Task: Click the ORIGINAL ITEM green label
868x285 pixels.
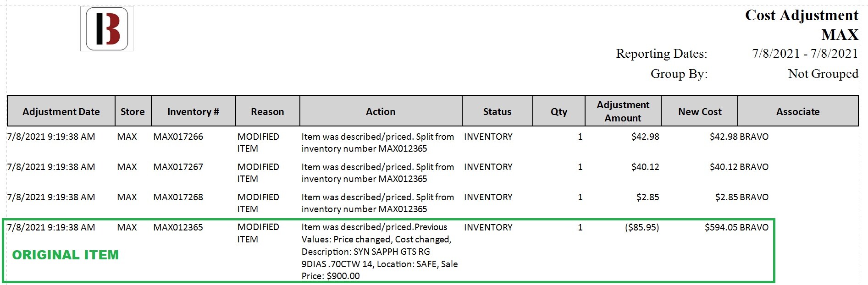Action: tap(65, 255)
